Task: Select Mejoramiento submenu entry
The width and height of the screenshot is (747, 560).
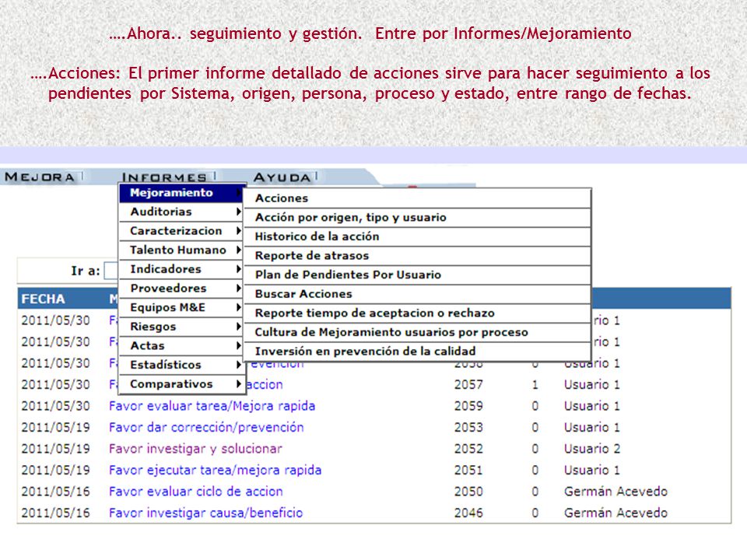Action: click(x=182, y=192)
